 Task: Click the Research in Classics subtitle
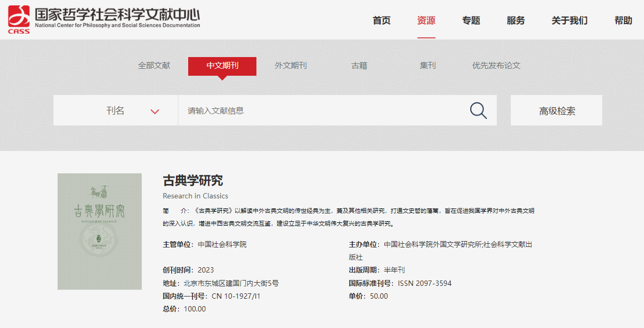point(196,196)
